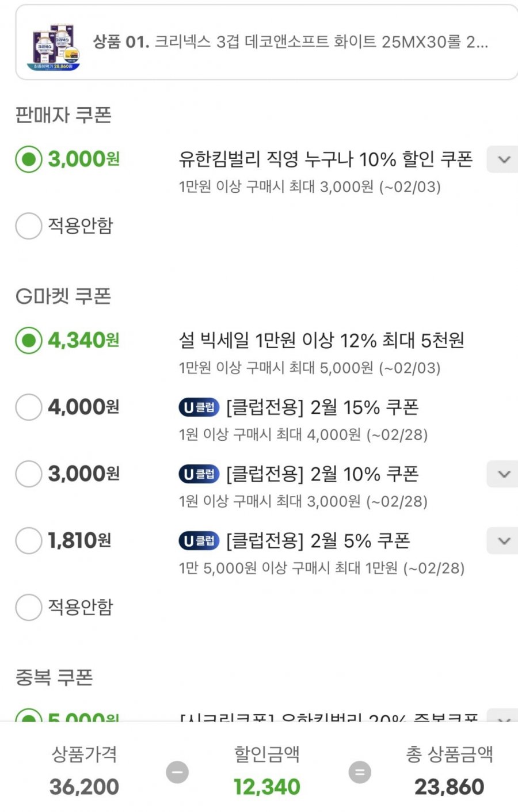Select the partially visible 5,000원 중복 coupon
Image resolution: width=518 pixels, height=812 pixels.
[29, 716]
